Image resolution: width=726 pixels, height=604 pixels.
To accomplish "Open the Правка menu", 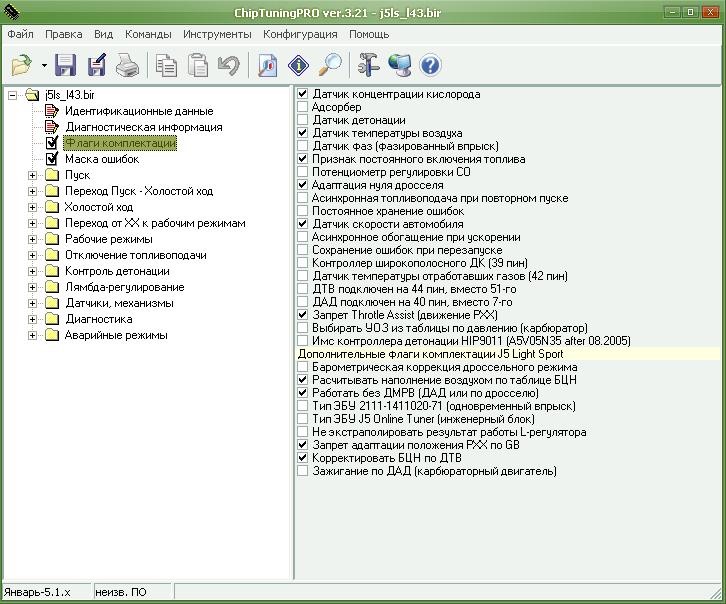I will coord(63,34).
